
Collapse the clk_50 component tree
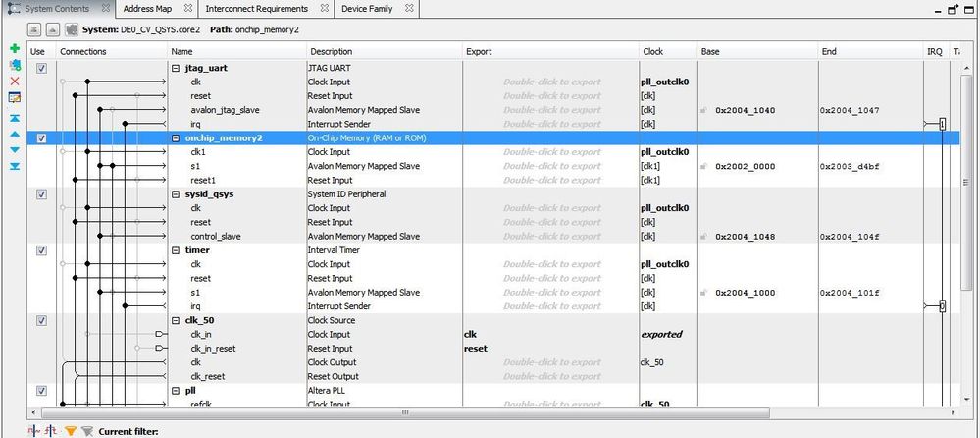(176, 320)
